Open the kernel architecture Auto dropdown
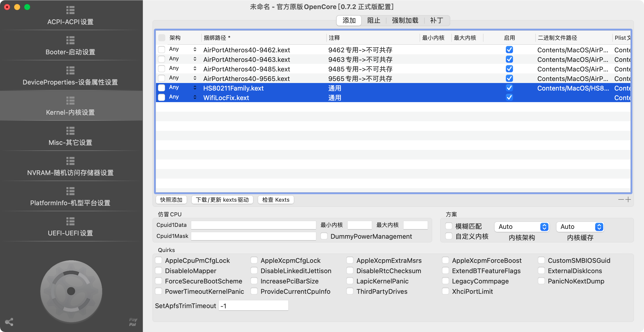This screenshot has height=332, width=644. (x=522, y=227)
